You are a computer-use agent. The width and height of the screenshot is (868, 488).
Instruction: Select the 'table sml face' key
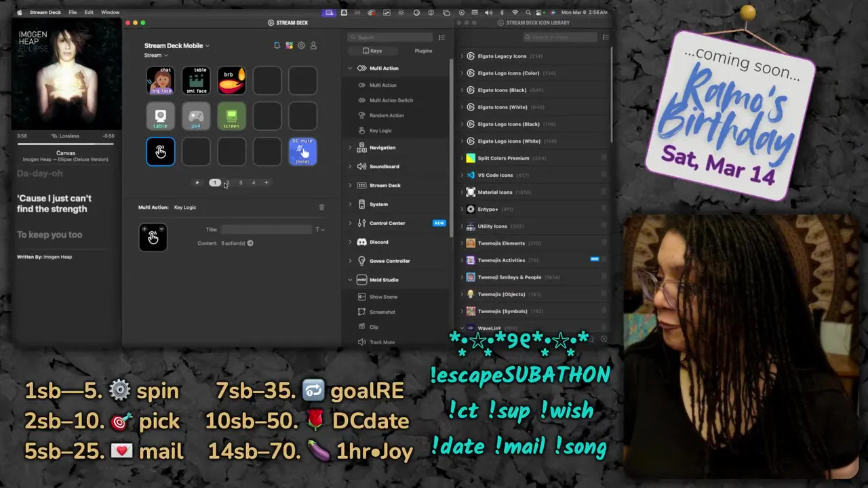click(x=196, y=81)
